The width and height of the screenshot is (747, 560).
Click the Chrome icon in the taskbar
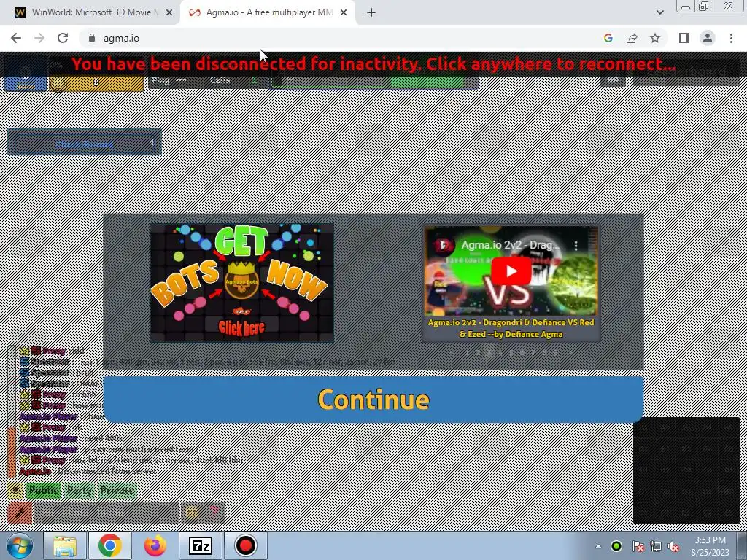pyautogui.click(x=110, y=545)
